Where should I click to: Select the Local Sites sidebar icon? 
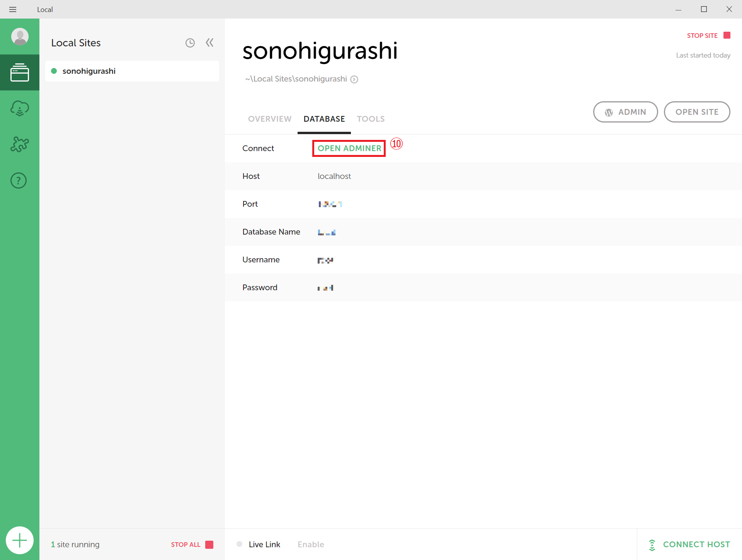(x=20, y=72)
